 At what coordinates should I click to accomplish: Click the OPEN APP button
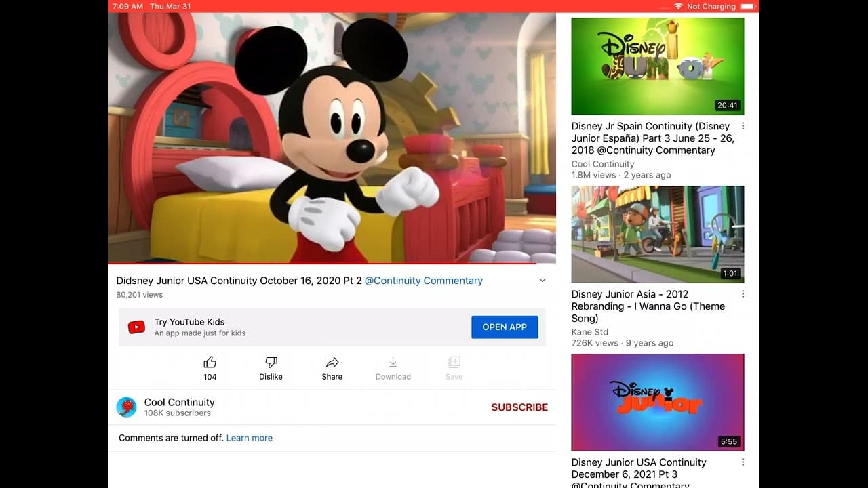(x=505, y=327)
